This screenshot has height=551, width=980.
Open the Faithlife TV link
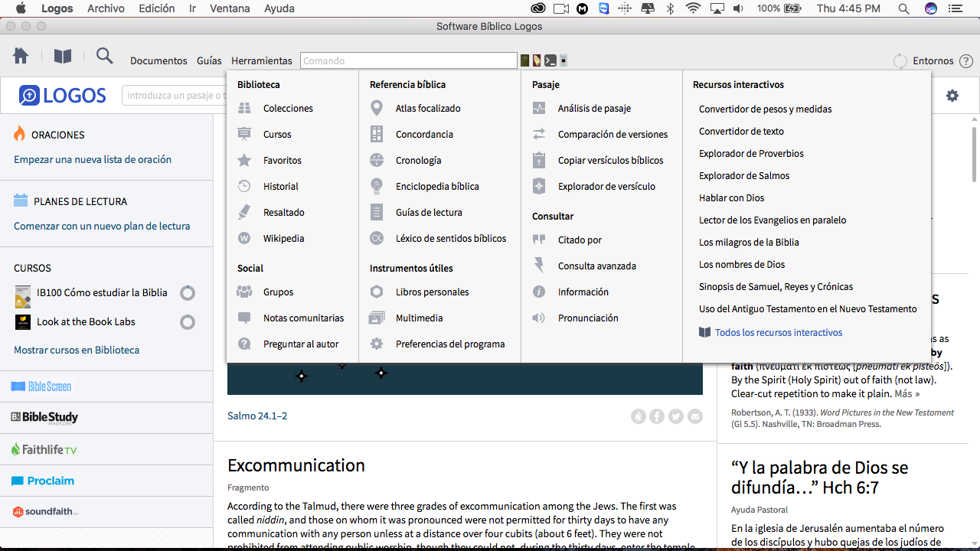[44, 450]
